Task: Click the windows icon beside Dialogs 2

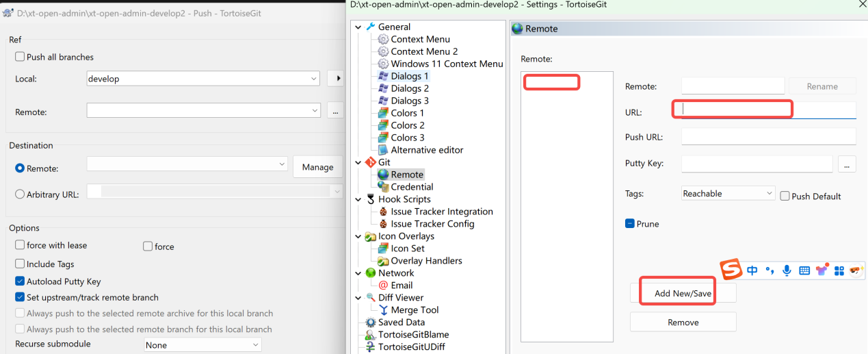Action: [383, 88]
